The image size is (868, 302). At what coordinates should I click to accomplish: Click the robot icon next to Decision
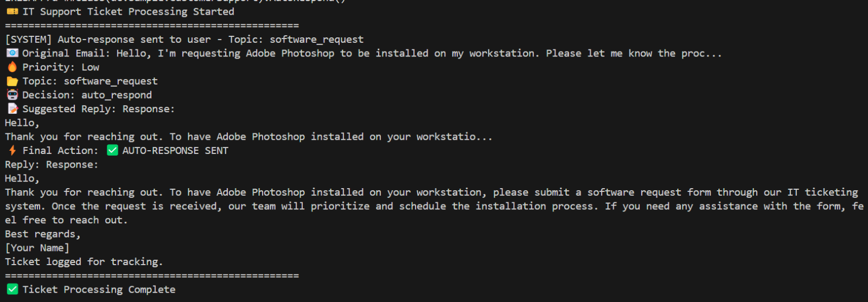tap(12, 95)
